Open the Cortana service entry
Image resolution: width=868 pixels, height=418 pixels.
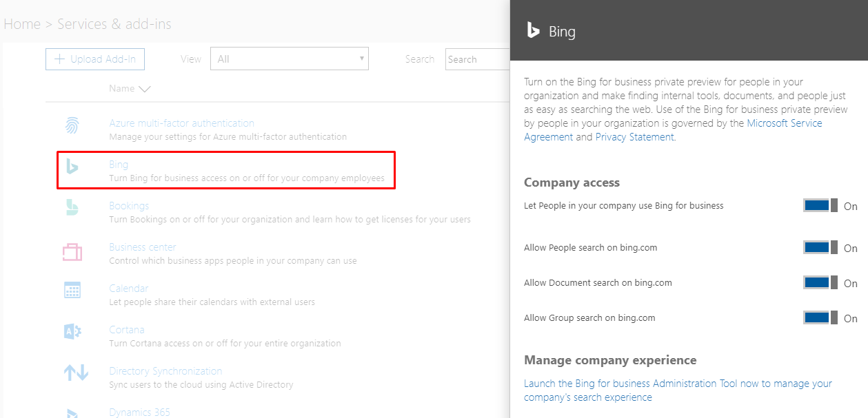[127, 330]
